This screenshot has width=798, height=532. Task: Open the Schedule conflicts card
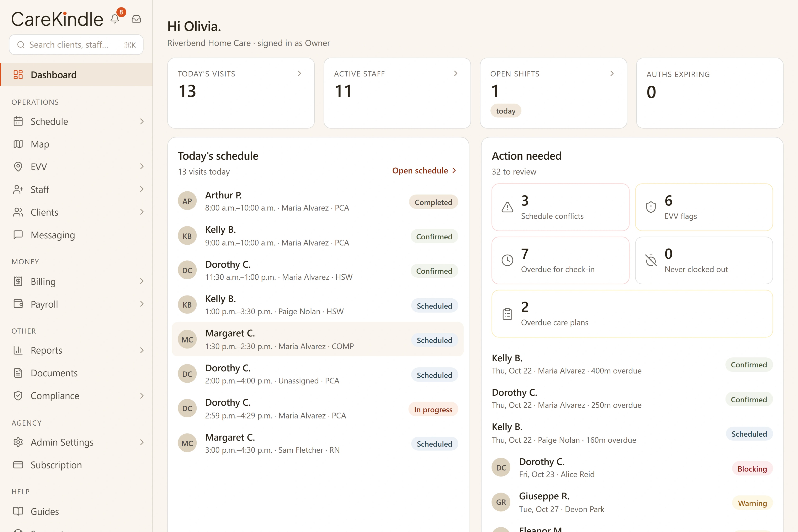point(560,207)
